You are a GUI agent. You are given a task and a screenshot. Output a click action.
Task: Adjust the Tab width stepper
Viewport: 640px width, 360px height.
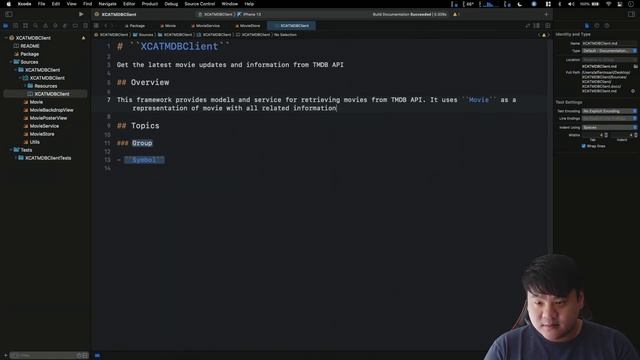tap(606, 135)
